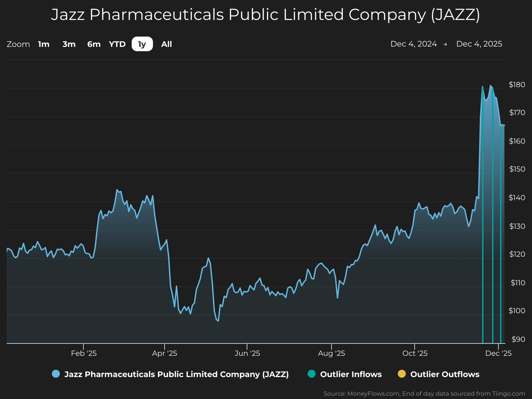532x399 pixels.
Task: Toggle the JAZZ series legend label
Action: [177, 374]
